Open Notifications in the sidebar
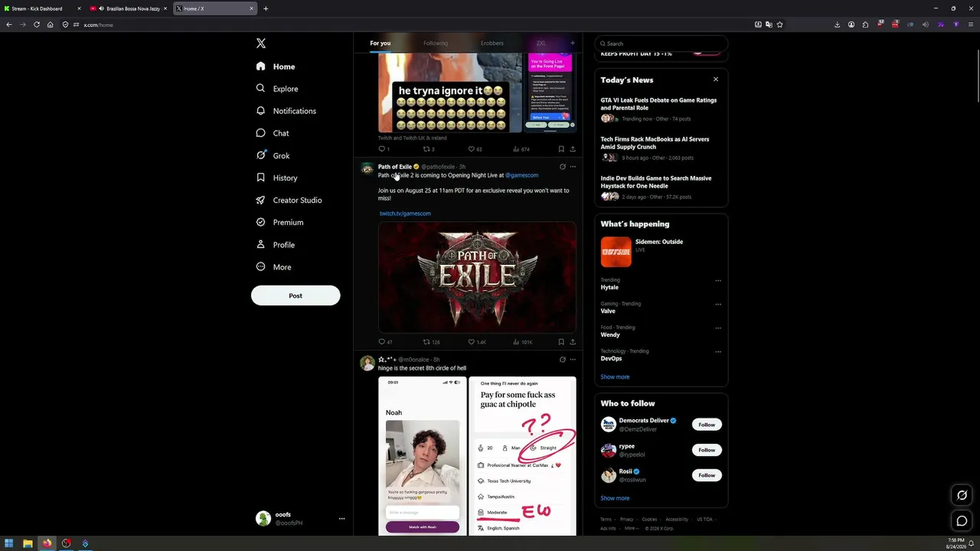980x551 pixels. [x=286, y=111]
